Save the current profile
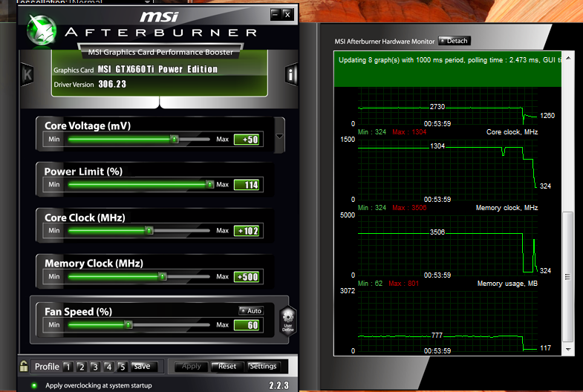Viewport: 583px width, 392px height. (144, 367)
